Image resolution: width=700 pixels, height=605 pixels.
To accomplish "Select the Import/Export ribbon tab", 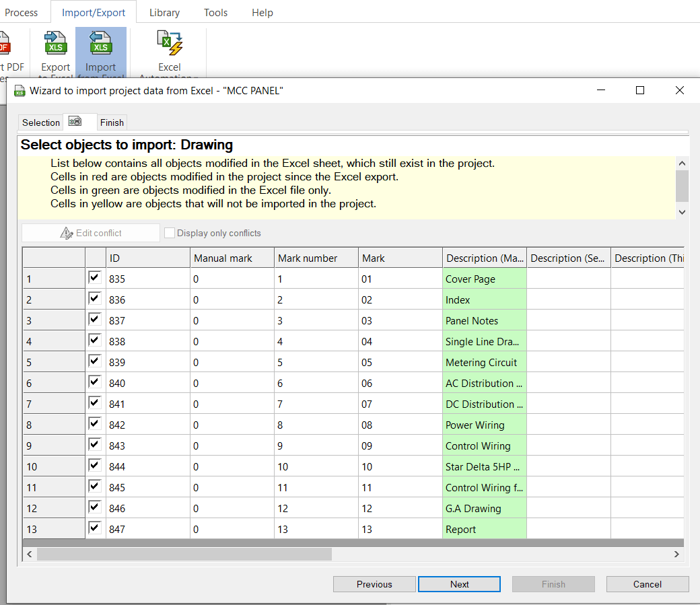I will [x=94, y=13].
